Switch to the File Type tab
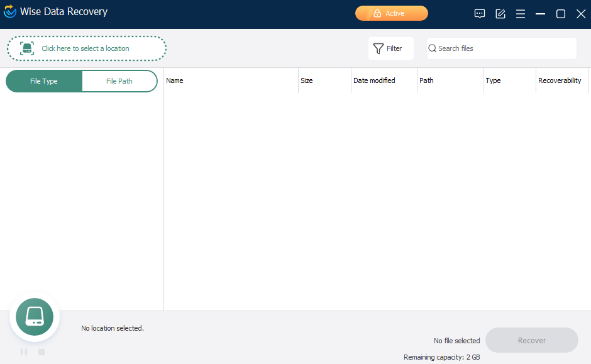This screenshot has height=364, width=591. coord(44,81)
